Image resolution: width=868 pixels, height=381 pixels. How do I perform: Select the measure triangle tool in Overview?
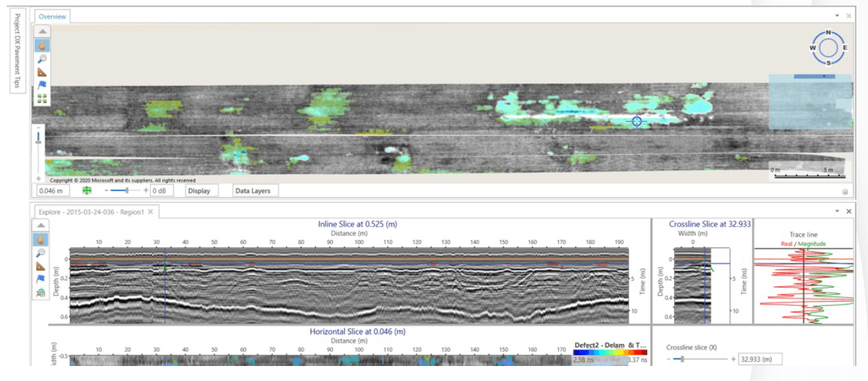(x=42, y=72)
